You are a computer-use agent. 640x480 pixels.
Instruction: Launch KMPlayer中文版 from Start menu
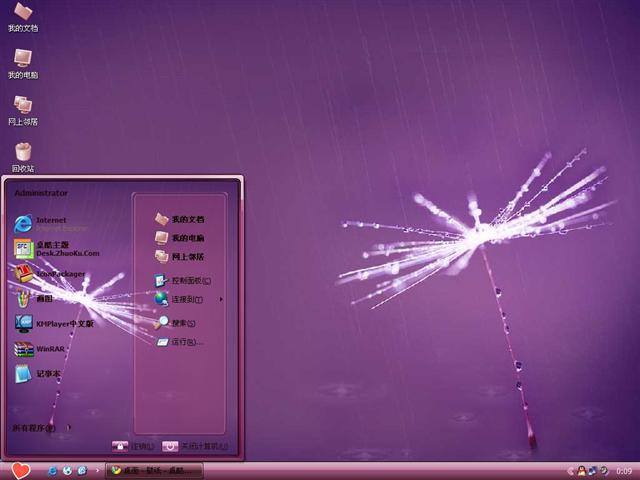coord(54,324)
